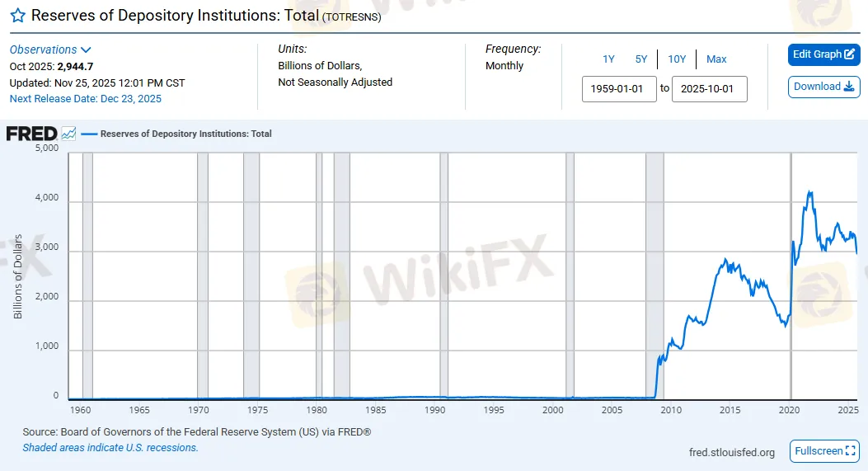
Task: Click the FRED logo on the graph
Action: coord(31,134)
